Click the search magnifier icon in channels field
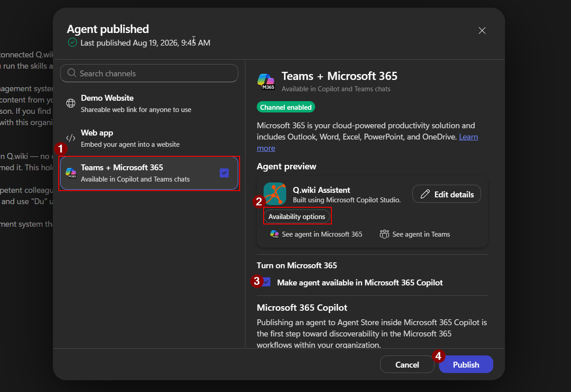This screenshot has width=571, height=392. tap(71, 73)
